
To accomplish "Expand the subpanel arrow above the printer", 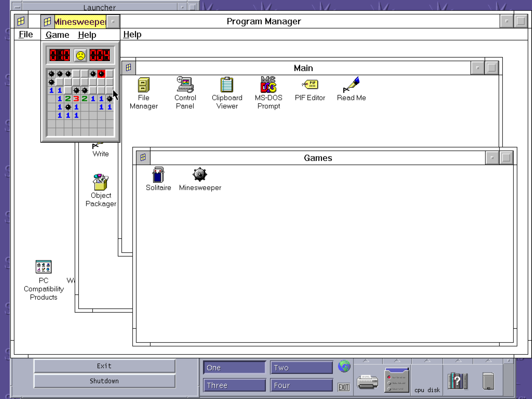I will pyautogui.click(x=366, y=361).
